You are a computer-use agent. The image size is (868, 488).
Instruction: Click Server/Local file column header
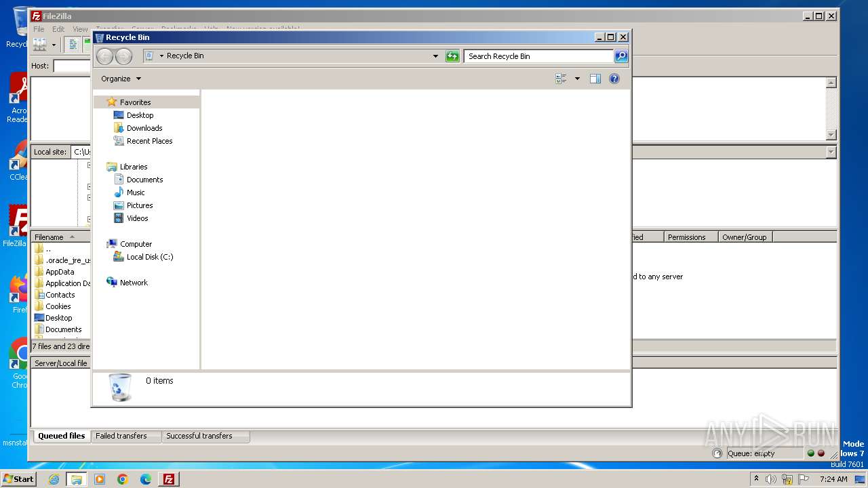tap(60, 363)
